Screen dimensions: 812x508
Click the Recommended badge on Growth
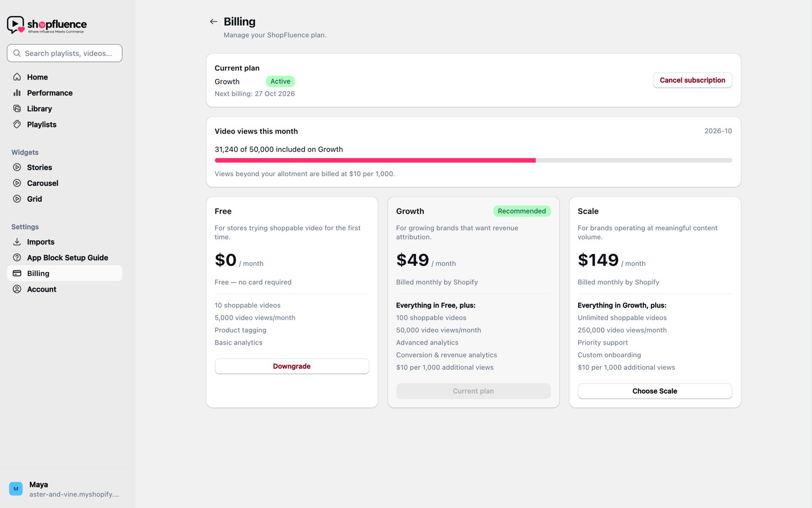click(x=521, y=211)
